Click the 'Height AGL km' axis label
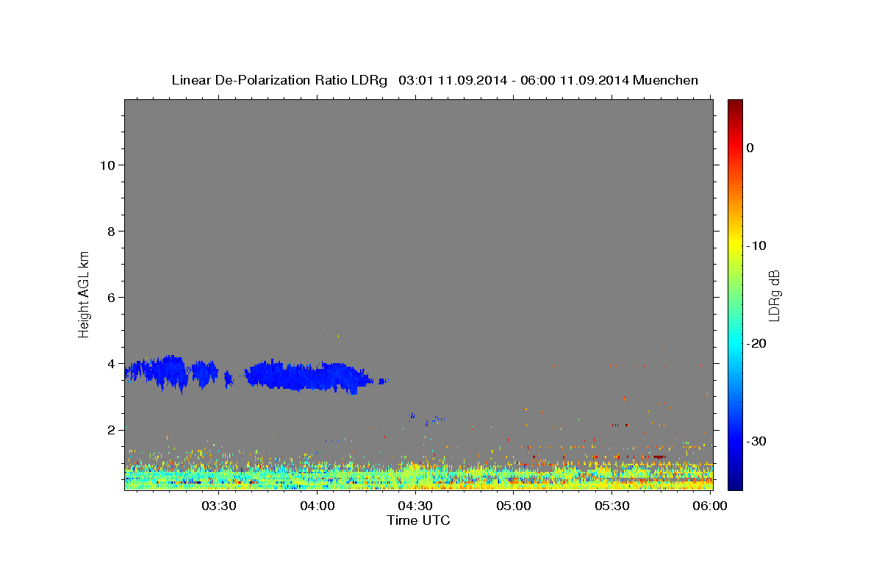The width and height of the screenshot is (882, 588). click(x=85, y=294)
